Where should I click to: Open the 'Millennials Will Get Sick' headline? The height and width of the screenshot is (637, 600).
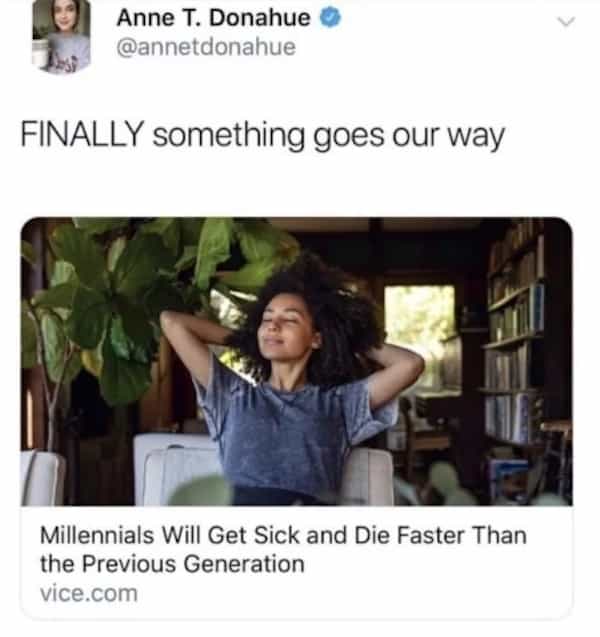[x=284, y=549]
